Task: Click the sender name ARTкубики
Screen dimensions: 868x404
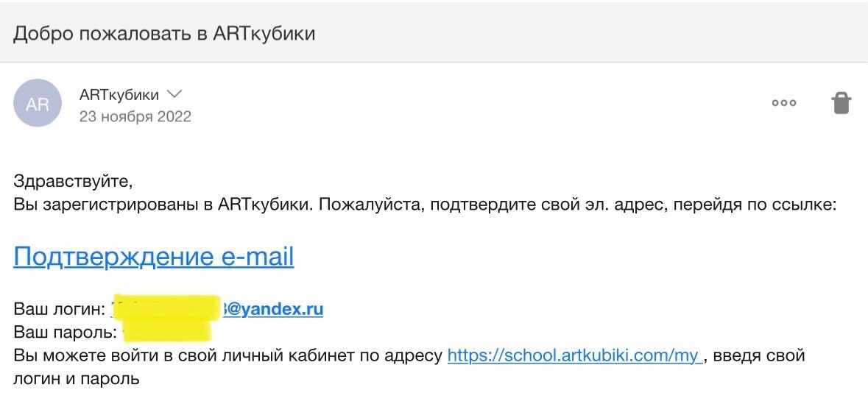Action: (x=119, y=95)
